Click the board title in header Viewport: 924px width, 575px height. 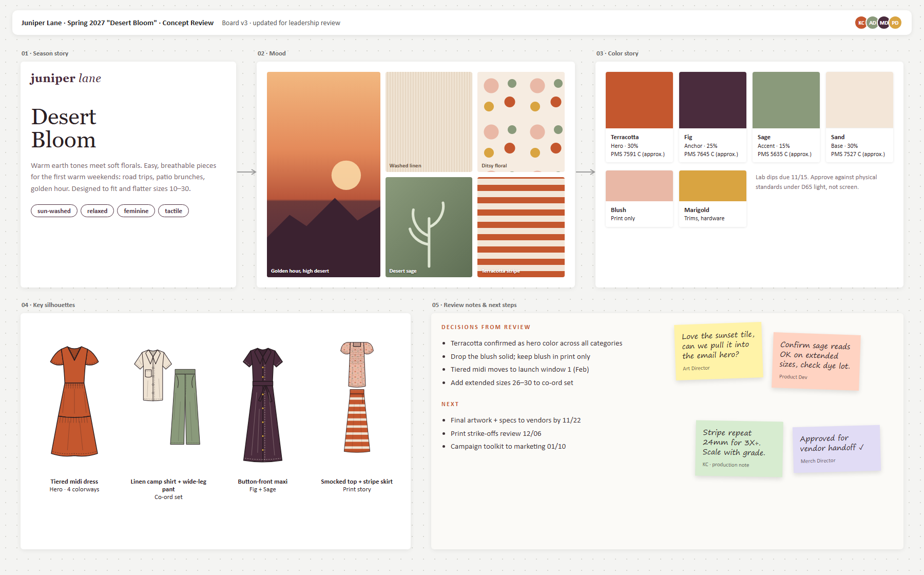tap(118, 23)
